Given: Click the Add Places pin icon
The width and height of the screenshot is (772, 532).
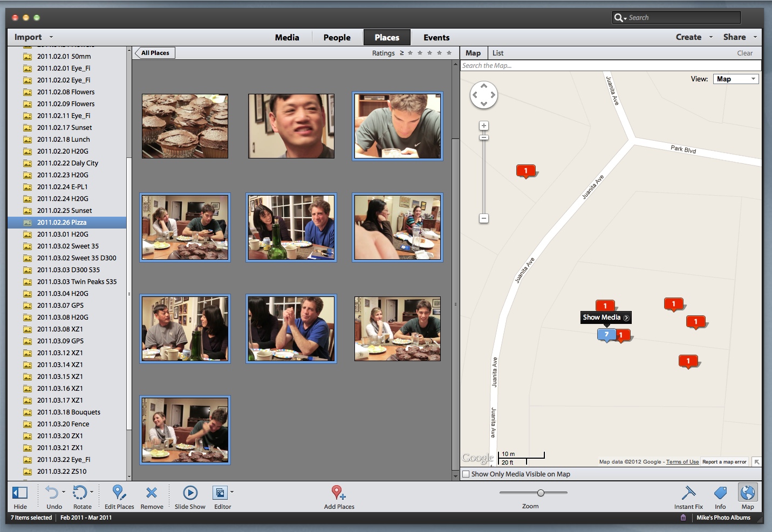Looking at the screenshot, I should pyautogui.click(x=338, y=493).
